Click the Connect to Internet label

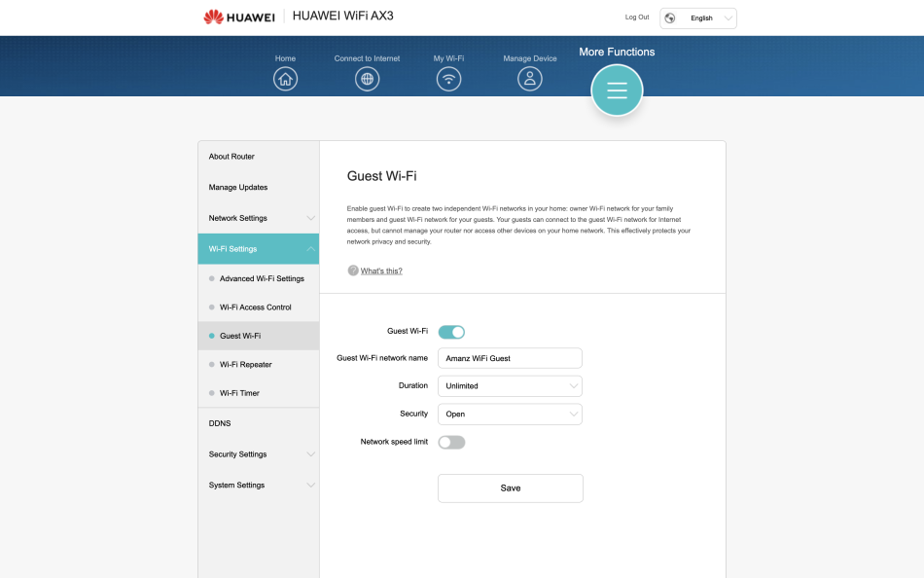[x=367, y=58]
